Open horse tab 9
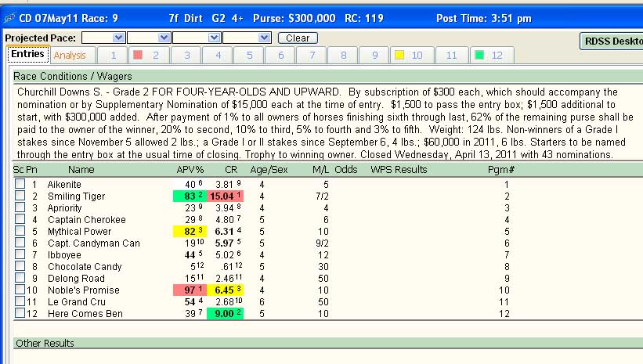Screen dimensions: 643x364 pos(375,56)
